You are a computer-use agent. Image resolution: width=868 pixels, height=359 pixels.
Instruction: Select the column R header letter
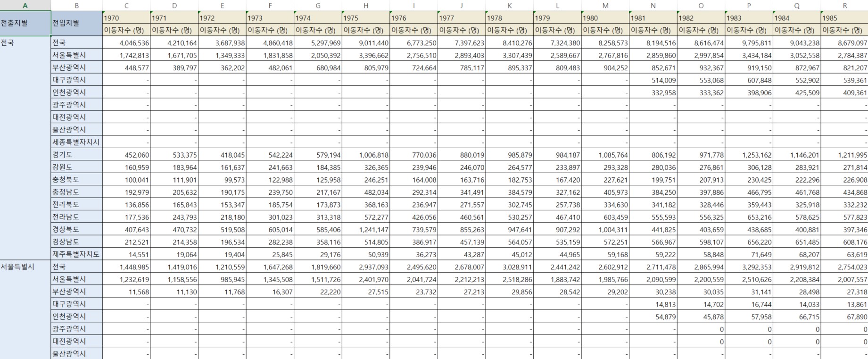844,6
